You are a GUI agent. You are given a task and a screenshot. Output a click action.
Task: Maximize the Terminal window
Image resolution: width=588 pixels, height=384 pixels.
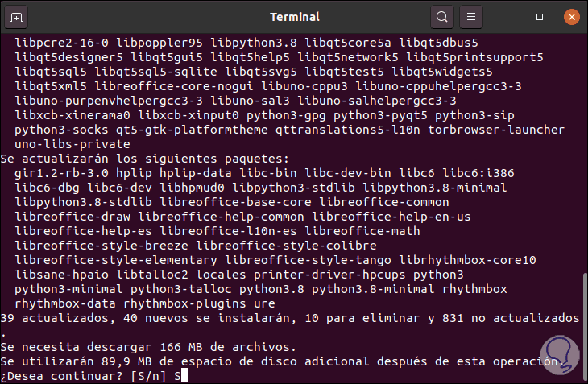(x=539, y=16)
